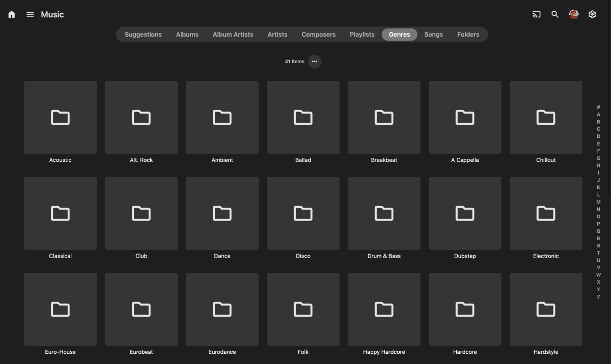Click the Music page title
Image resolution: width=611 pixels, height=364 pixels.
52,14
